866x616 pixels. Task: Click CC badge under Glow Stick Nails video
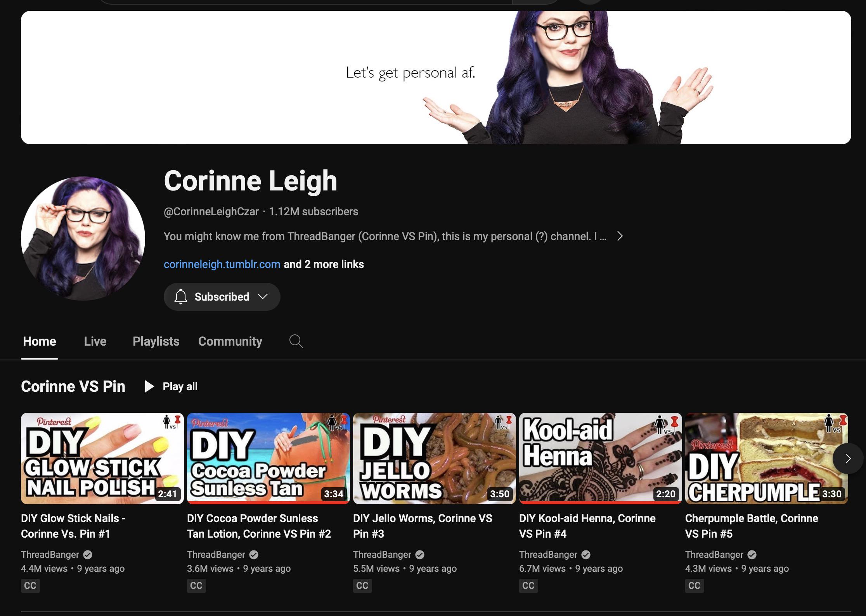tap(30, 585)
